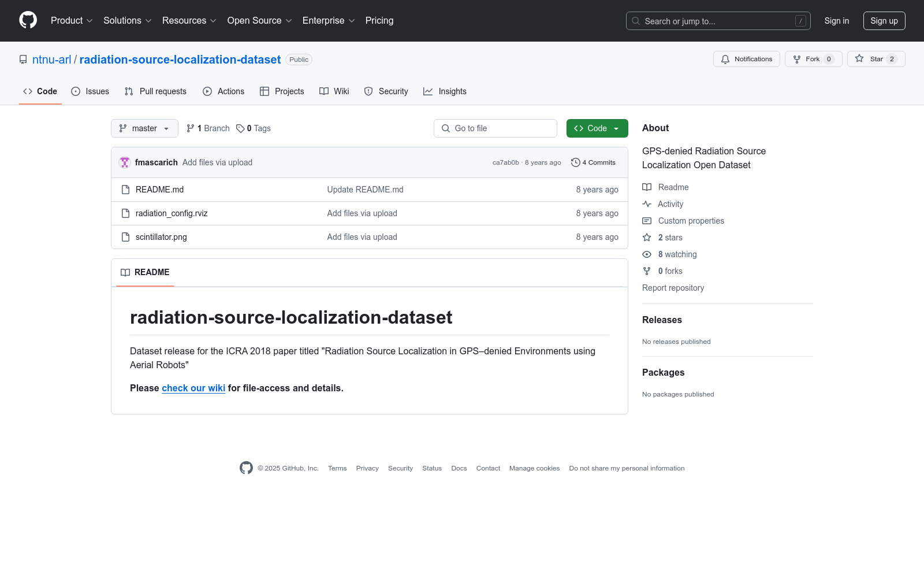Open the green Code download dropdown arrow
This screenshot has height=578, width=924.
[x=616, y=128]
